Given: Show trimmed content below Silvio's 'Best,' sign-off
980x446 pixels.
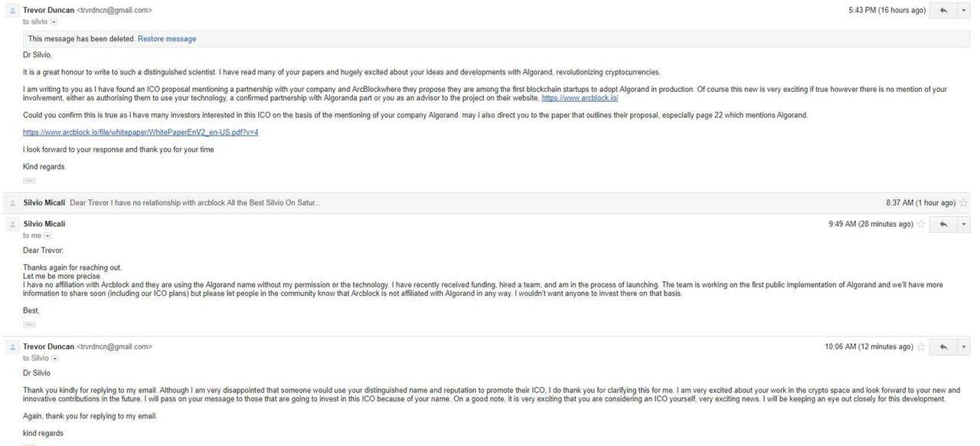Looking at the screenshot, I should coord(29,324).
